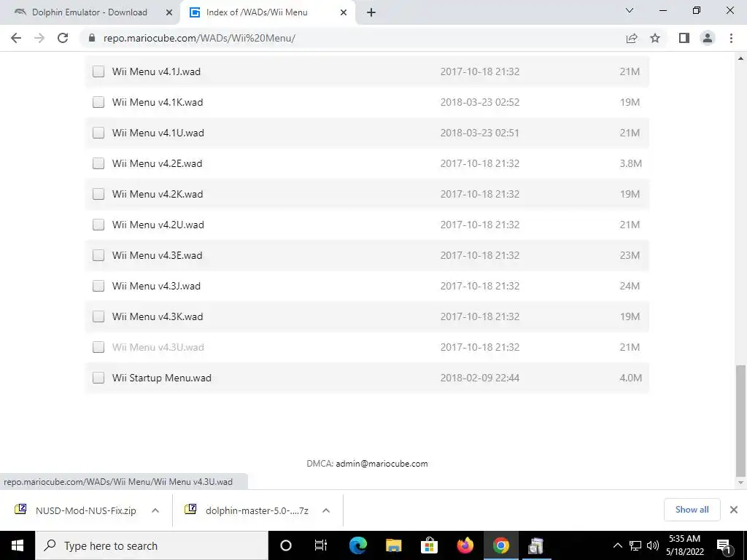This screenshot has width=747, height=560.
Task: Tick checkbox for Wii Menu v4.3K.wad
Action: click(x=98, y=316)
